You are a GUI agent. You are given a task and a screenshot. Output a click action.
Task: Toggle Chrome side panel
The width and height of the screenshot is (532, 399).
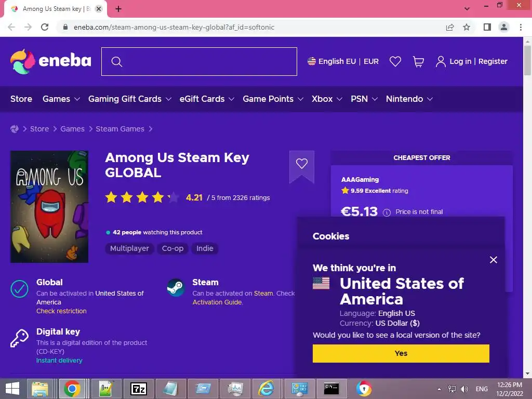pyautogui.click(x=487, y=27)
